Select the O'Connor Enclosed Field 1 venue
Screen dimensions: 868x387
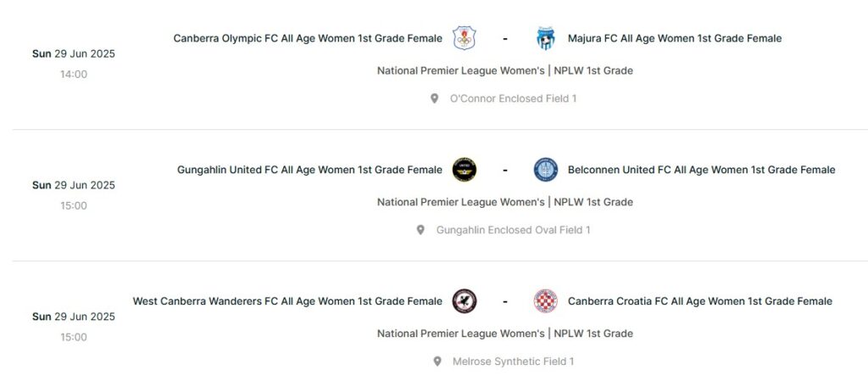point(513,98)
